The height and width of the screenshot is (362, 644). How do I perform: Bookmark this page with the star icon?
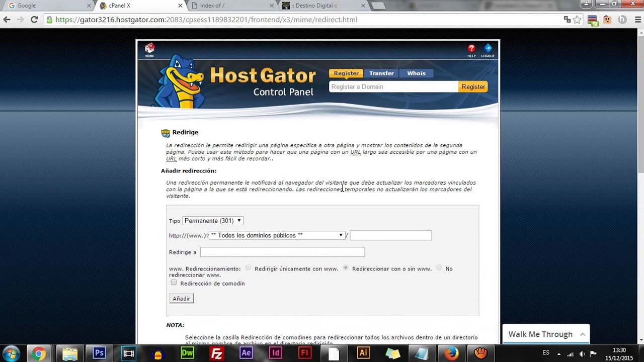click(x=577, y=20)
